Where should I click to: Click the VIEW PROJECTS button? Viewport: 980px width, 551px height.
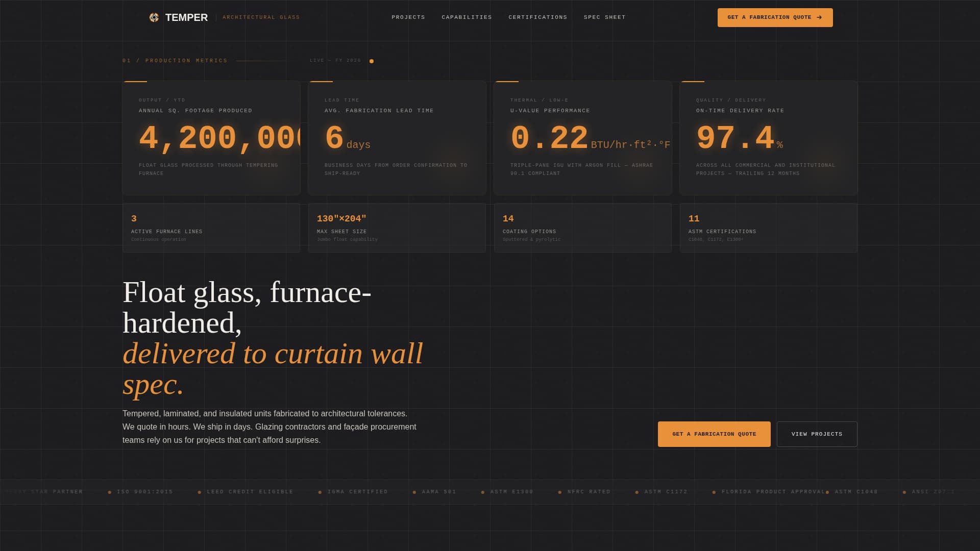[x=817, y=434]
